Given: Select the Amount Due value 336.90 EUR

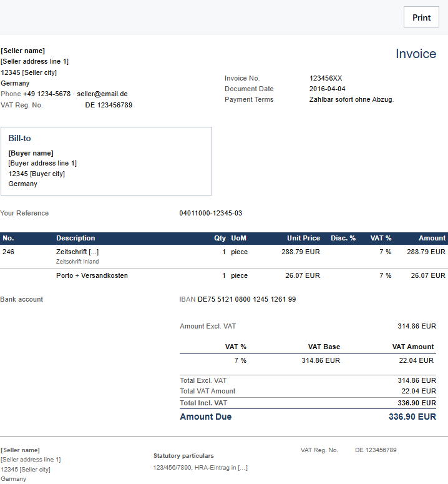Looking at the screenshot, I should [x=412, y=417].
